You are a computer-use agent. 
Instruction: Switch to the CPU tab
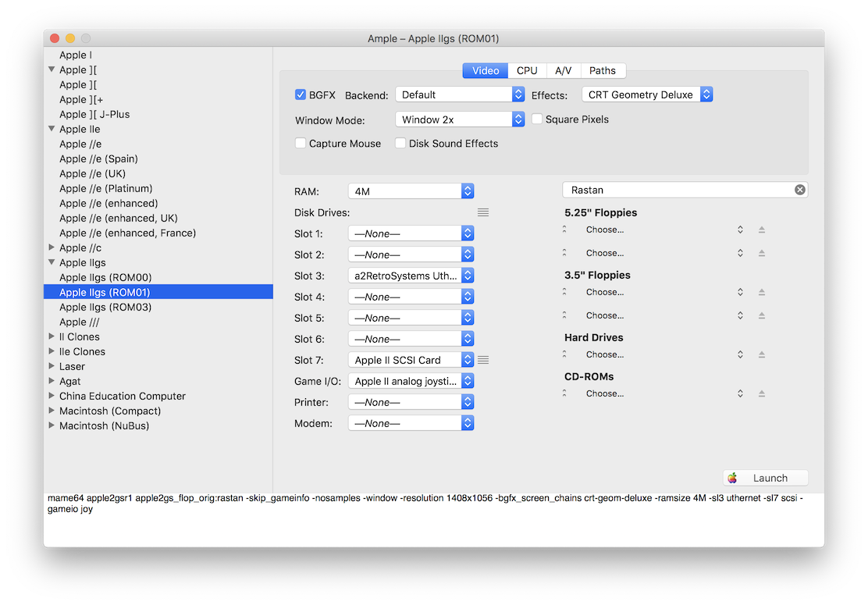click(526, 69)
